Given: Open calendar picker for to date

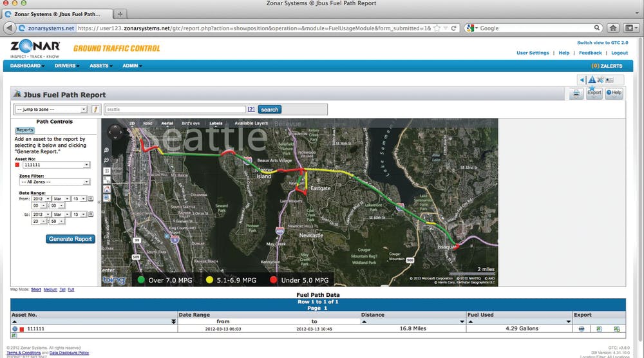Looking at the screenshot, I should [90, 214].
